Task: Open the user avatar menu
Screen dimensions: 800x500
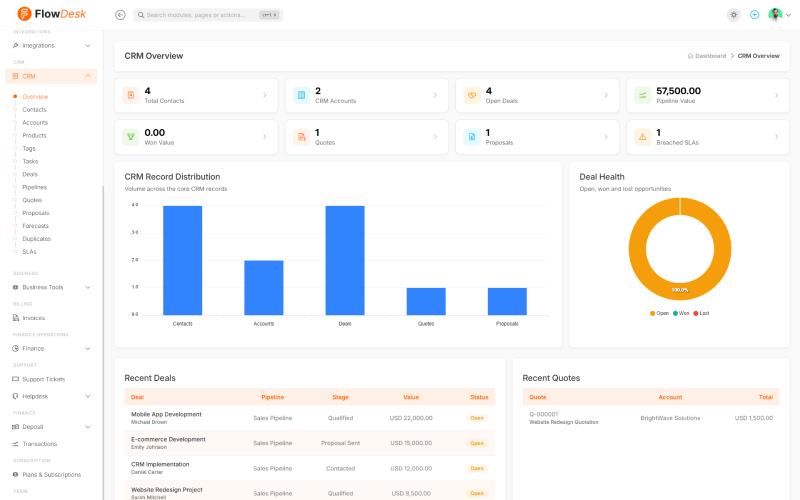Action: [779, 15]
